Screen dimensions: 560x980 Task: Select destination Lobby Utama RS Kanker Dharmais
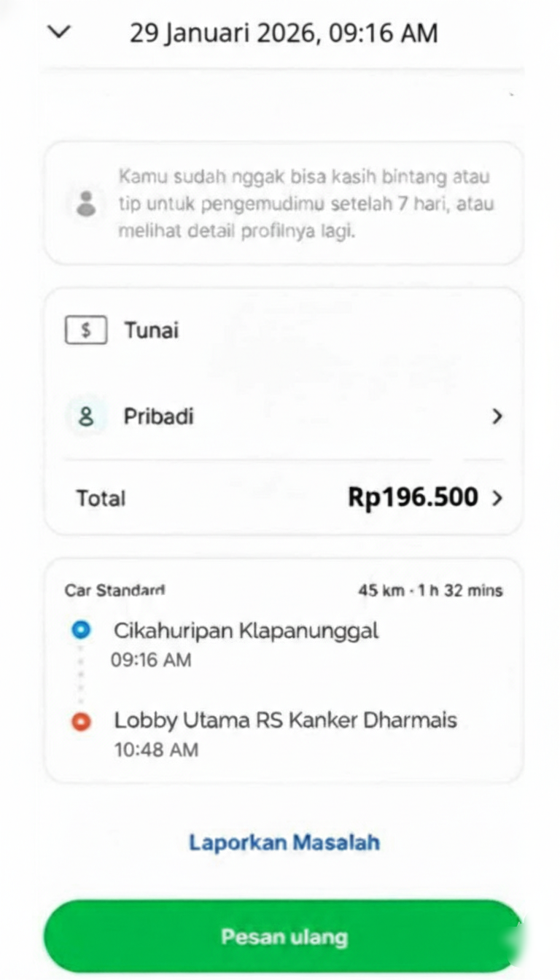[x=285, y=720]
